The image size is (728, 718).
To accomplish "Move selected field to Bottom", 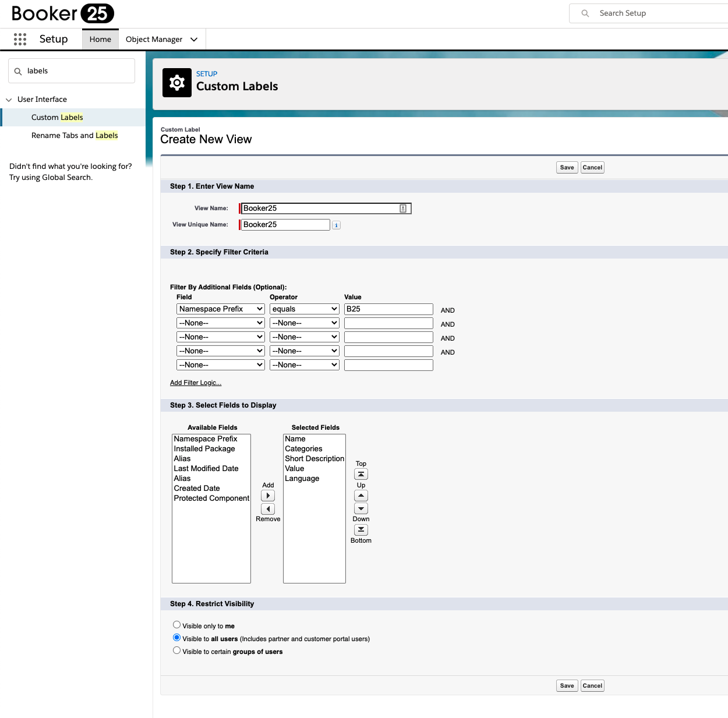I will point(361,530).
